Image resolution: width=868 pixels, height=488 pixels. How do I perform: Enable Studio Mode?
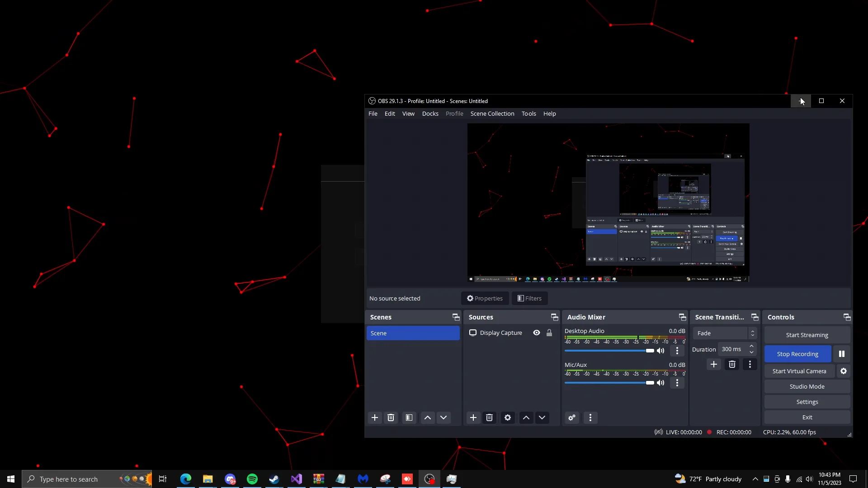(x=807, y=386)
